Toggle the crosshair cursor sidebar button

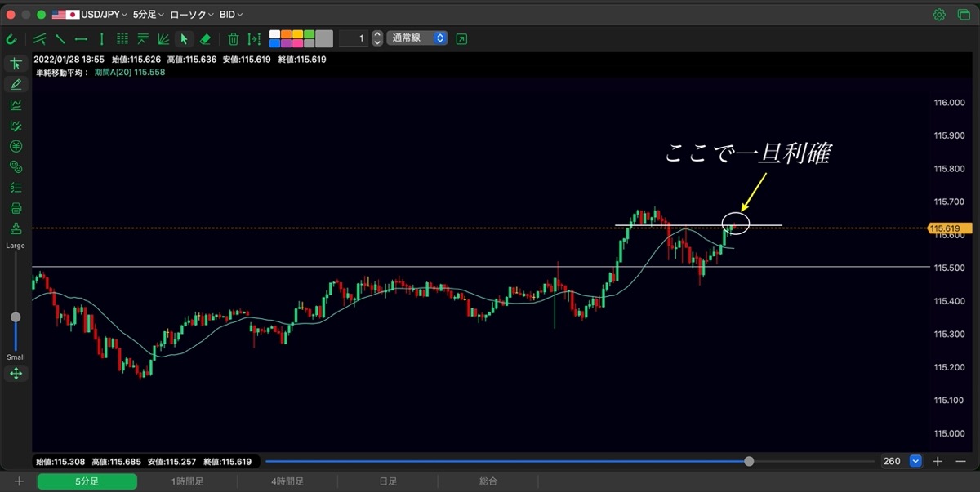(16, 64)
